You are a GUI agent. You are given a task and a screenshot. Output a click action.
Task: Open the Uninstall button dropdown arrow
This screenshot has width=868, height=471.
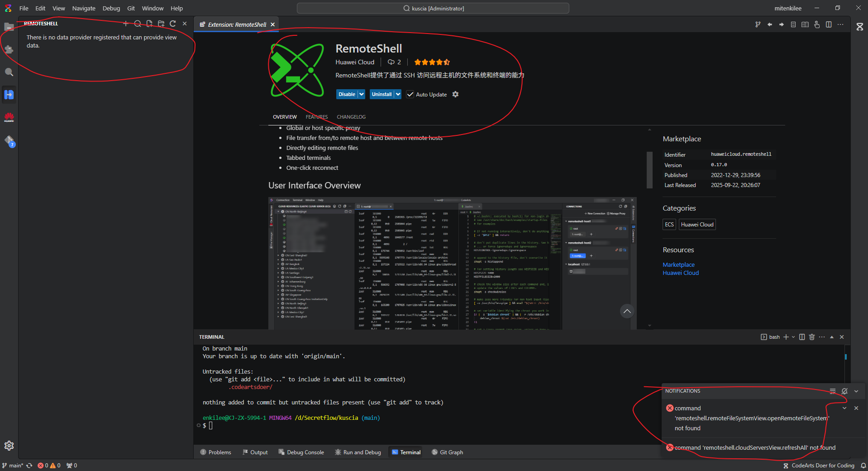398,94
